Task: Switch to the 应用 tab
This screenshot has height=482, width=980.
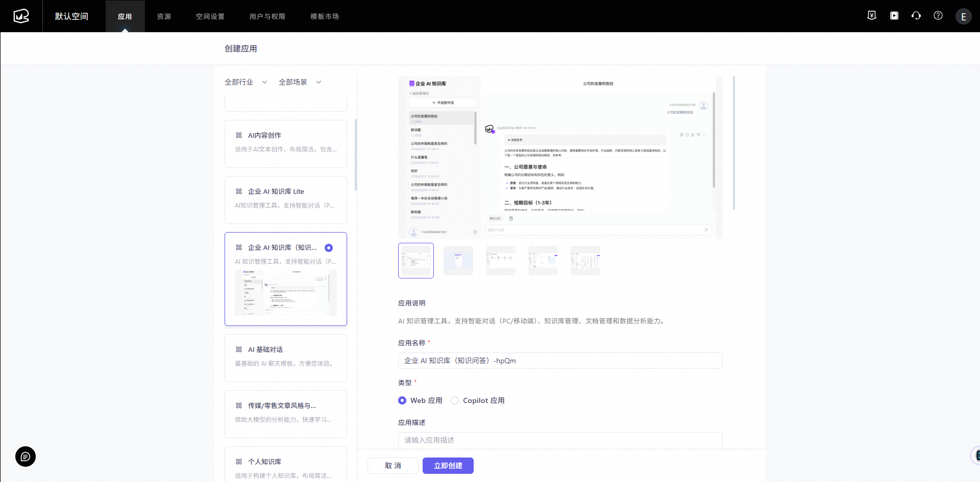Action: click(125, 16)
